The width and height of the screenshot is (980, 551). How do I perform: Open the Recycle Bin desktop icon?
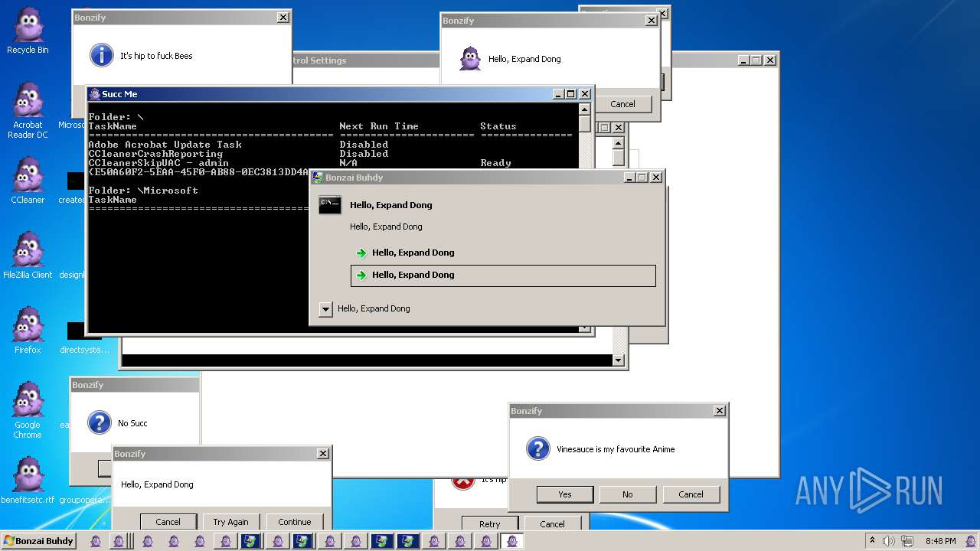click(x=28, y=31)
